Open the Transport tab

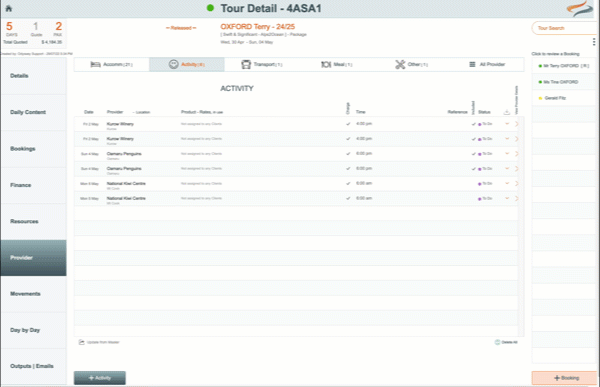tap(262, 64)
